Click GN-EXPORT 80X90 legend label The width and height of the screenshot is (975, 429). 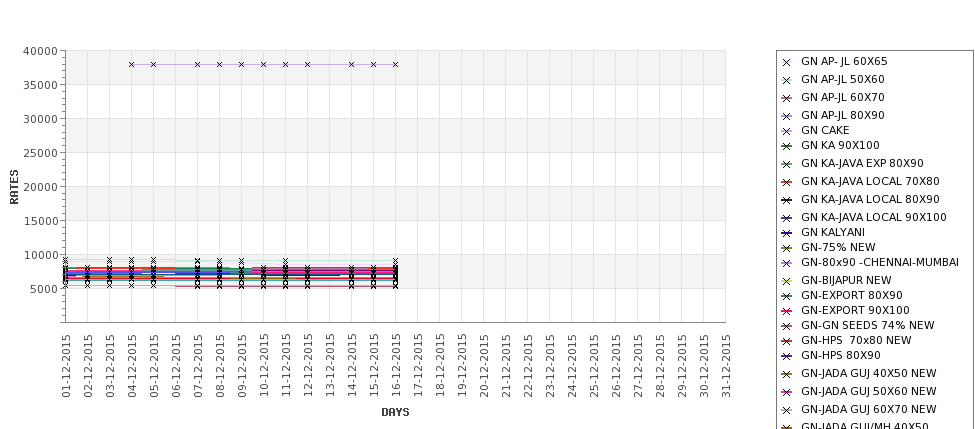click(851, 295)
